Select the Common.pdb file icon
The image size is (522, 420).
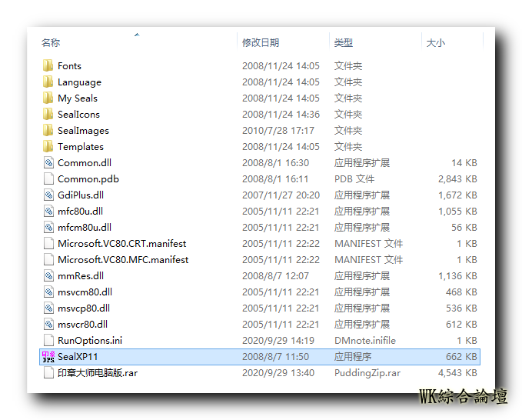click(x=48, y=179)
